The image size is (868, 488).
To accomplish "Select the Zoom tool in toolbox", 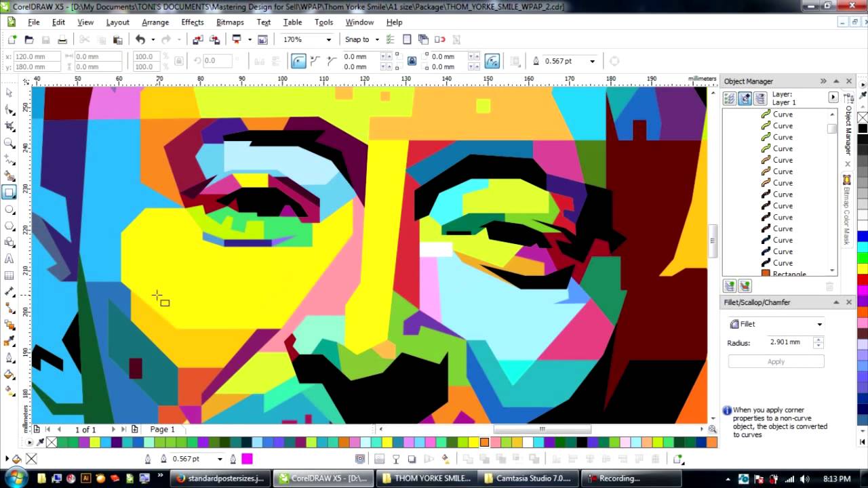I will click(9, 143).
